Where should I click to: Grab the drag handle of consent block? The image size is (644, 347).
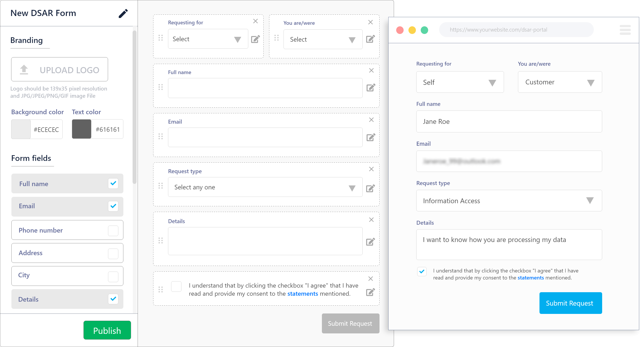tap(160, 289)
